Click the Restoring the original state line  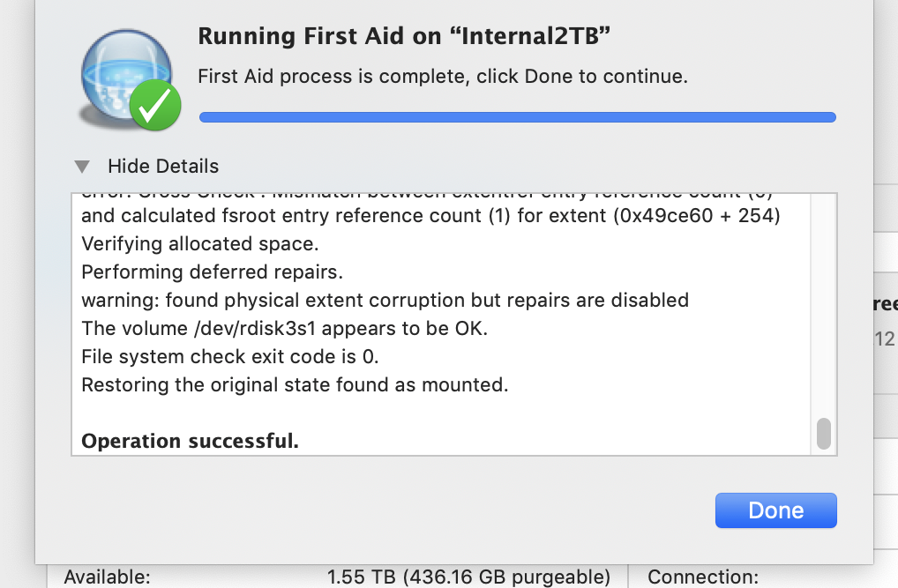[x=295, y=384]
